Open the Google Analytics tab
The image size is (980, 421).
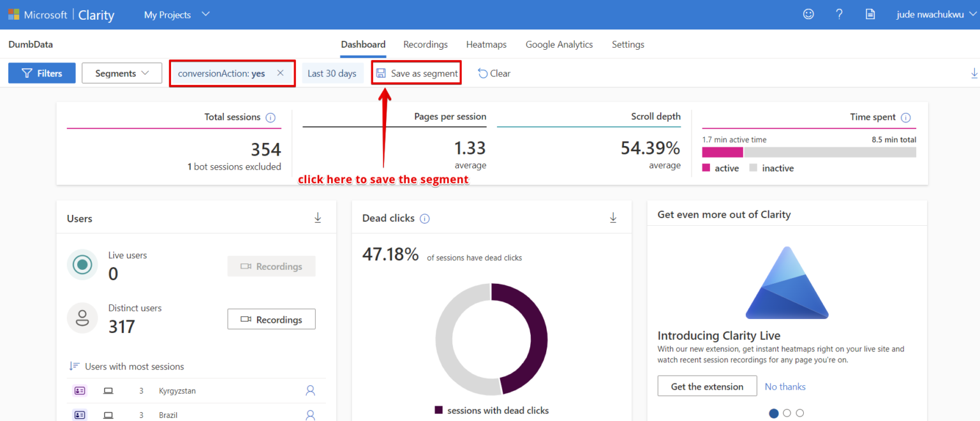coord(559,44)
